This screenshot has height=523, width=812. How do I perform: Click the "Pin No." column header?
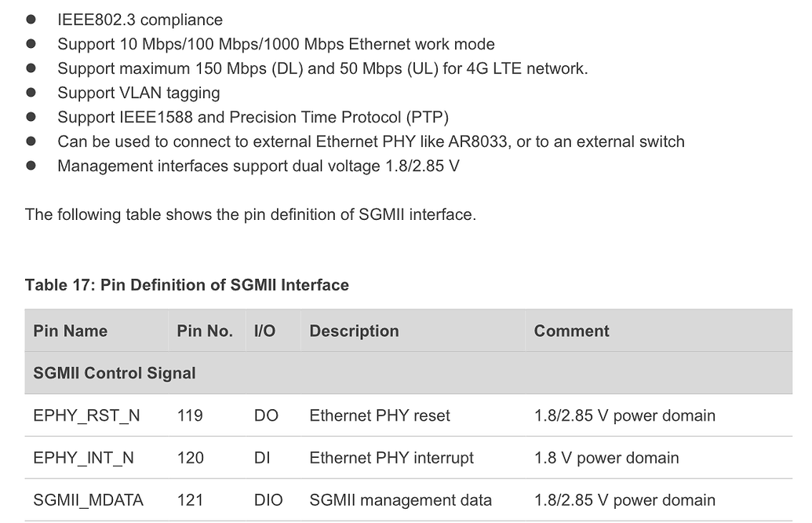[205, 331]
